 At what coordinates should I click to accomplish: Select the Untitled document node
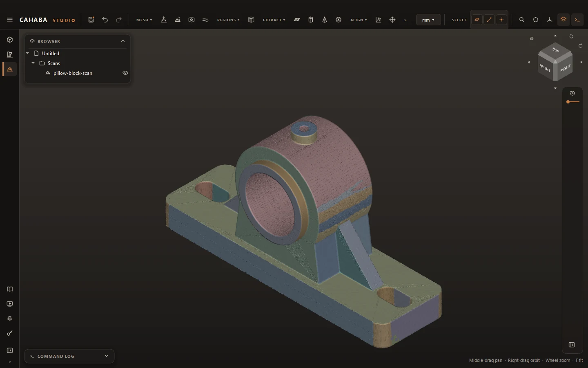(51, 54)
